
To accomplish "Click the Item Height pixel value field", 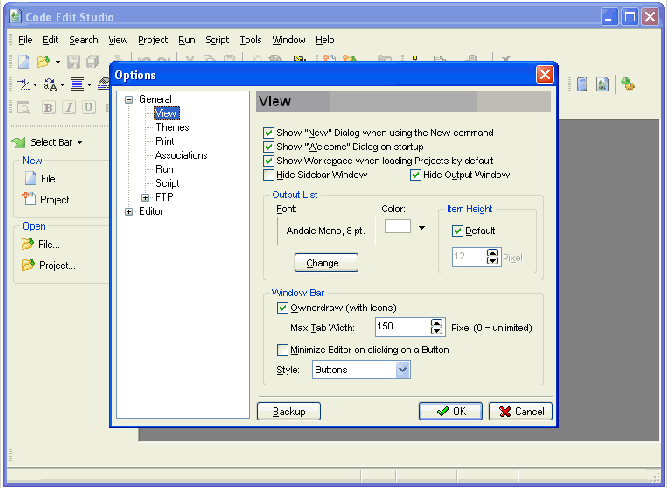I will pyautogui.click(x=469, y=257).
